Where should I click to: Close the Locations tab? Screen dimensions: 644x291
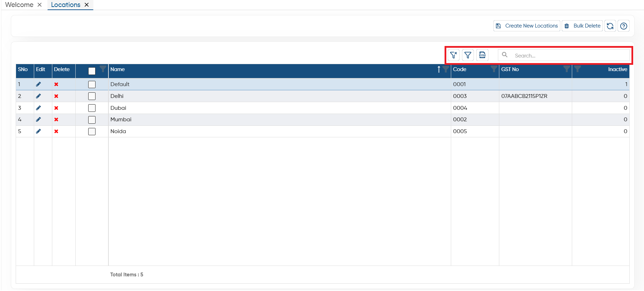pyautogui.click(x=87, y=5)
